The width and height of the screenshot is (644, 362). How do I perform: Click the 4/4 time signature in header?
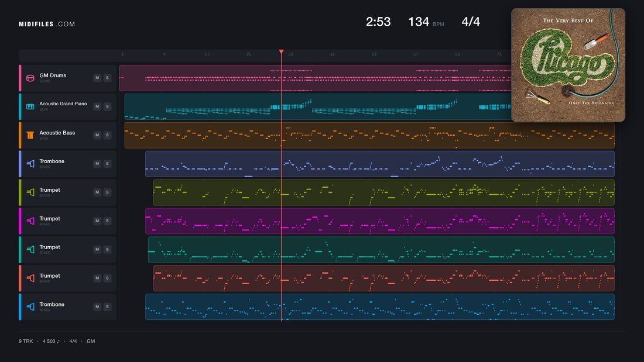471,22
